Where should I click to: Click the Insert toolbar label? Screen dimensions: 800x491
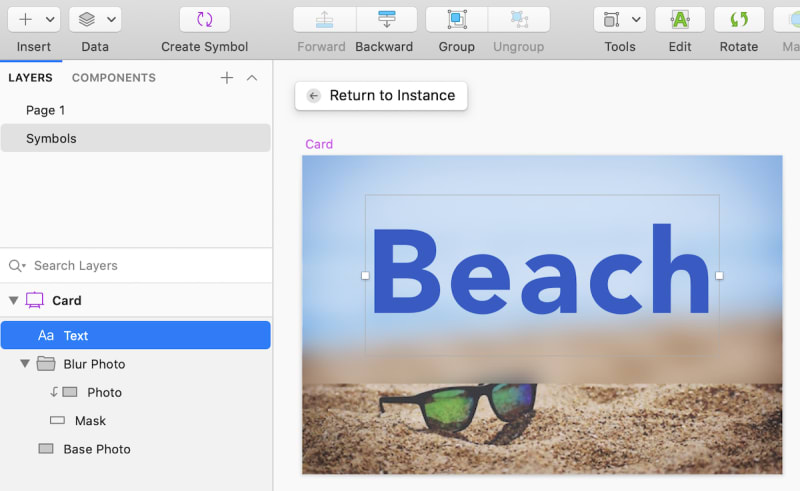(x=34, y=47)
